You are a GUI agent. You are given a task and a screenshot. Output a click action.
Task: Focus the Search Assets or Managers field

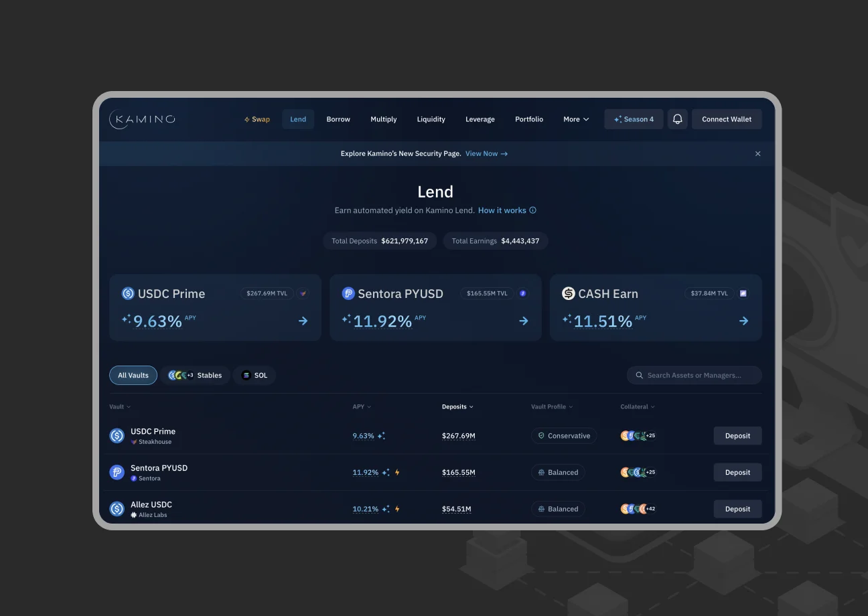[x=695, y=376]
